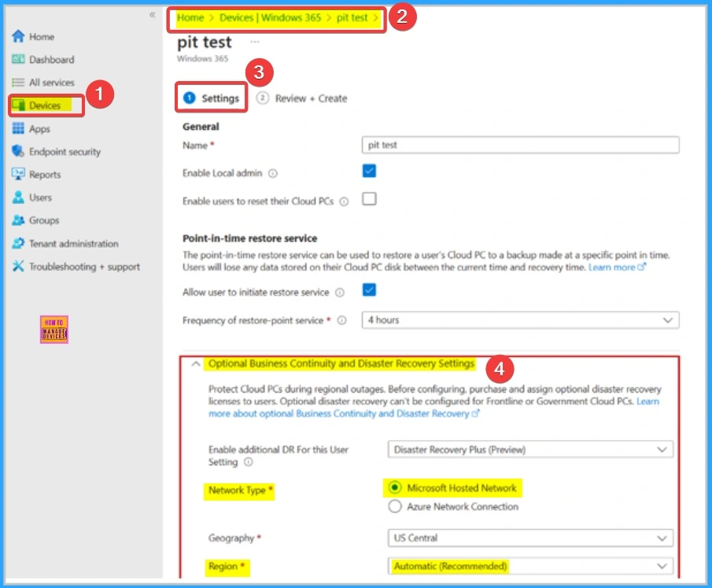Screen dimensions: 712x588
Task: Open the Frequency of restore-point service dropdown
Action: [x=520, y=320]
